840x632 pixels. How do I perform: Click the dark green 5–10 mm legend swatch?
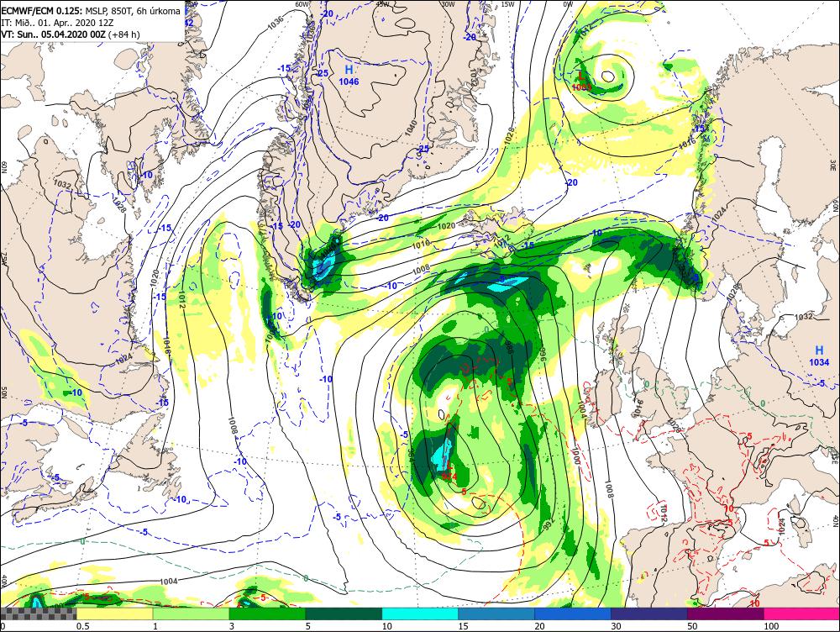pos(344,614)
